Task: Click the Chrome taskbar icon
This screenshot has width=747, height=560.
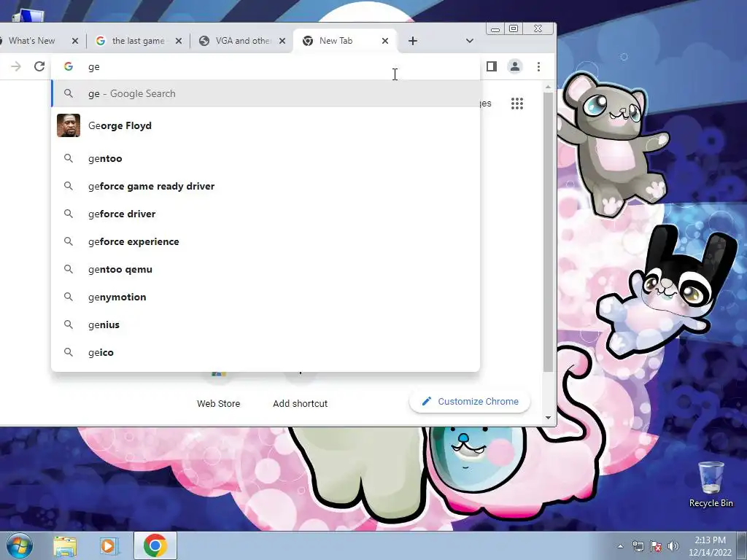Action: click(155, 545)
